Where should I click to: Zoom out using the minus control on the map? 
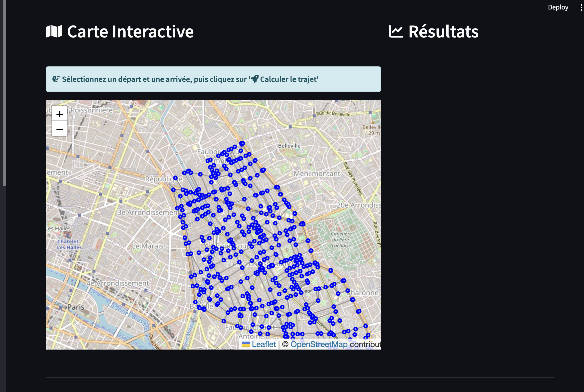(59, 129)
